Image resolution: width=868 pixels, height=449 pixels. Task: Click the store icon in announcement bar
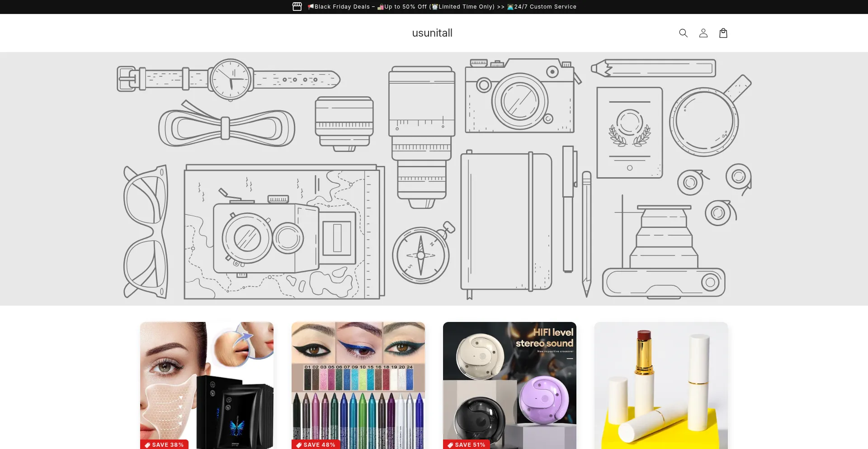pyautogui.click(x=297, y=7)
